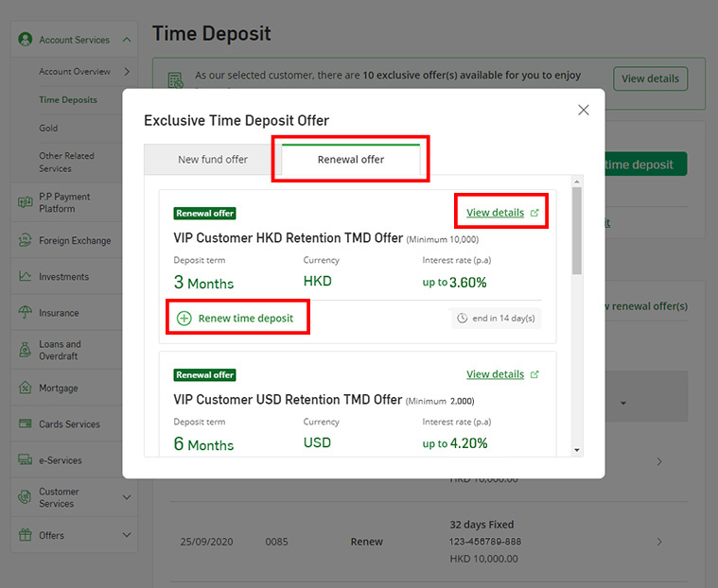Click the P.P Payment Platform icon
Image resolution: width=718 pixels, height=588 pixels.
pos(26,202)
